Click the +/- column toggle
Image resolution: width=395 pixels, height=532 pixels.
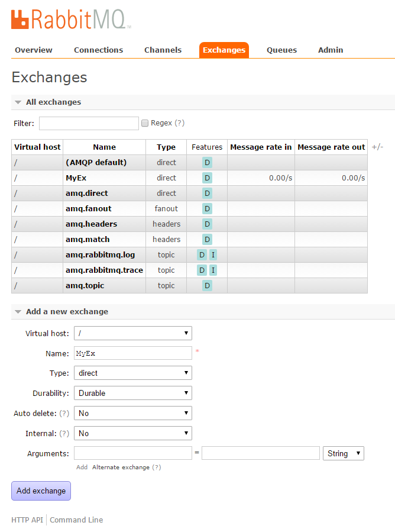coord(377,147)
